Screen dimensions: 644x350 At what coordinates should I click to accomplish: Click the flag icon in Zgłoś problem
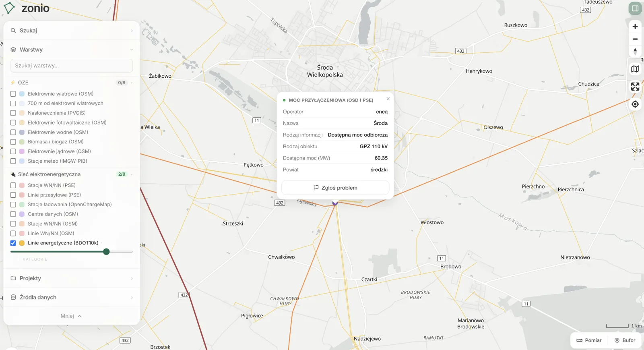pos(316,188)
